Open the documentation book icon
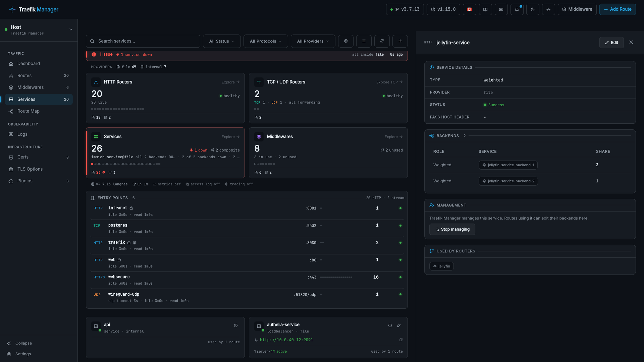644x362 pixels. 485,9
